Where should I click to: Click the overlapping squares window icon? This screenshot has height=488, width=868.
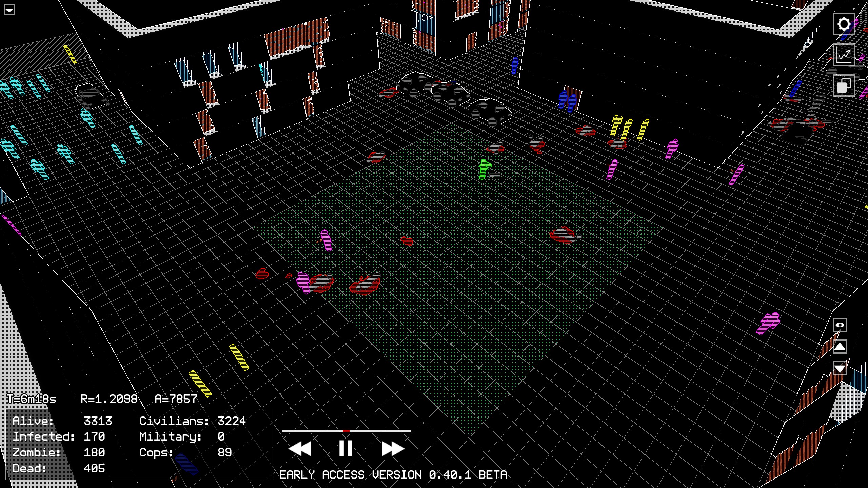click(844, 85)
